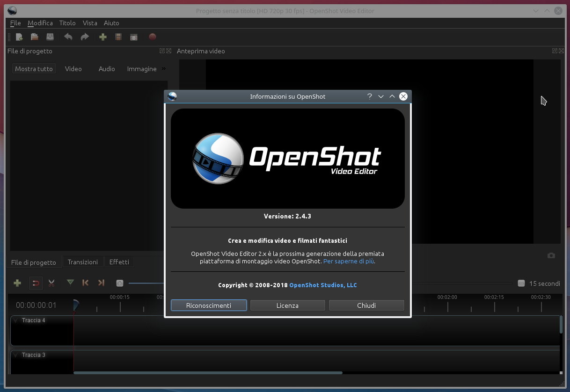Expand the hidden filter toolbar items chevron
The image size is (570, 392).
coord(164,68)
